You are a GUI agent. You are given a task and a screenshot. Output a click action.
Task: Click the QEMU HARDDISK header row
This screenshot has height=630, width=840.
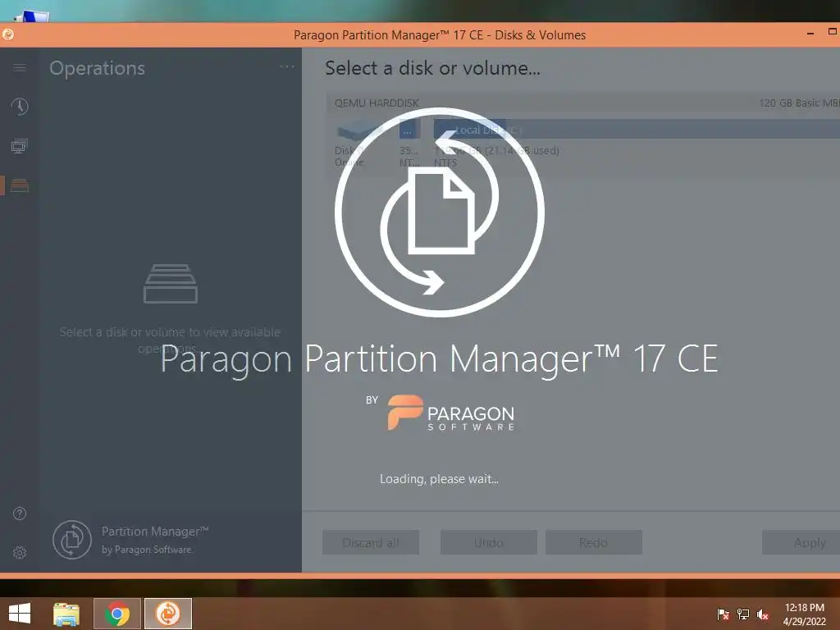pyautogui.click(x=583, y=103)
